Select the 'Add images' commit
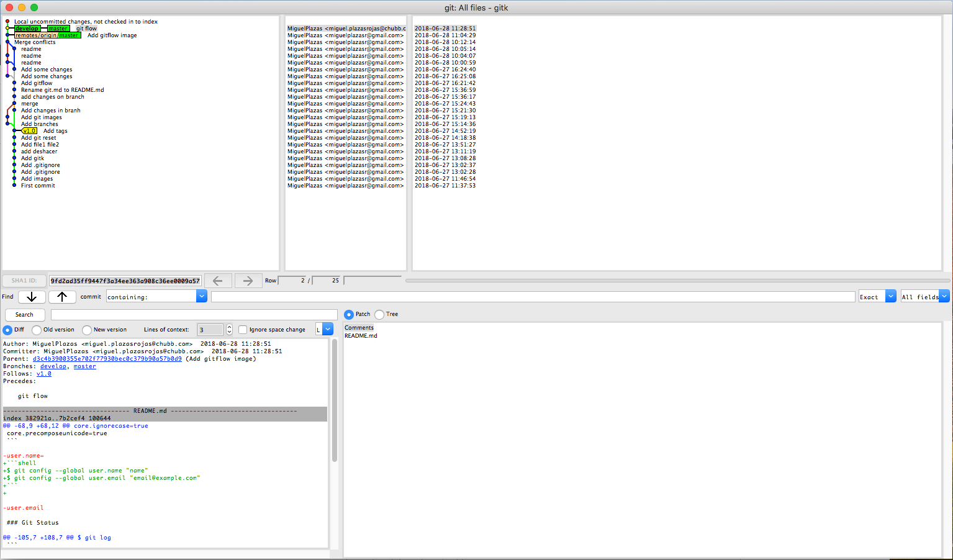The height and width of the screenshot is (560, 953). (37, 179)
